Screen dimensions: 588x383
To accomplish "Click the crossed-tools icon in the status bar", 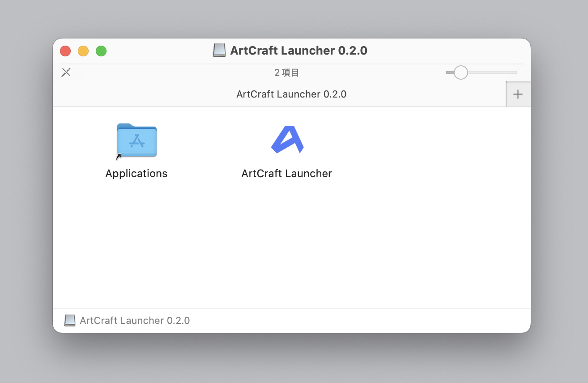I will pyautogui.click(x=66, y=72).
